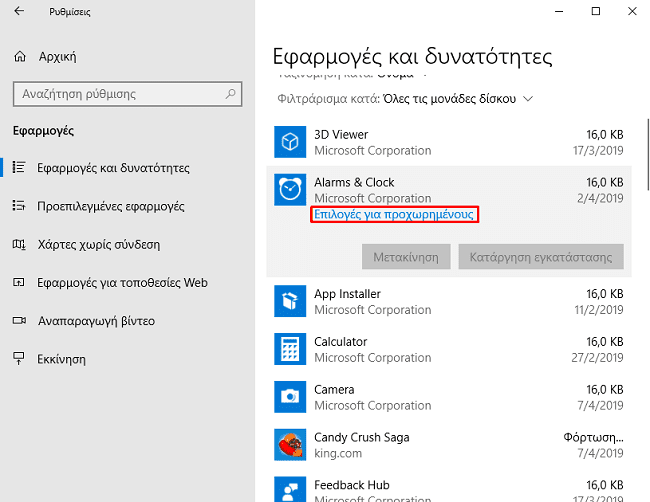The width and height of the screenshot is (650, 502).
Task: Click the Alarms & Clock app icon
Action: [290, 190]
